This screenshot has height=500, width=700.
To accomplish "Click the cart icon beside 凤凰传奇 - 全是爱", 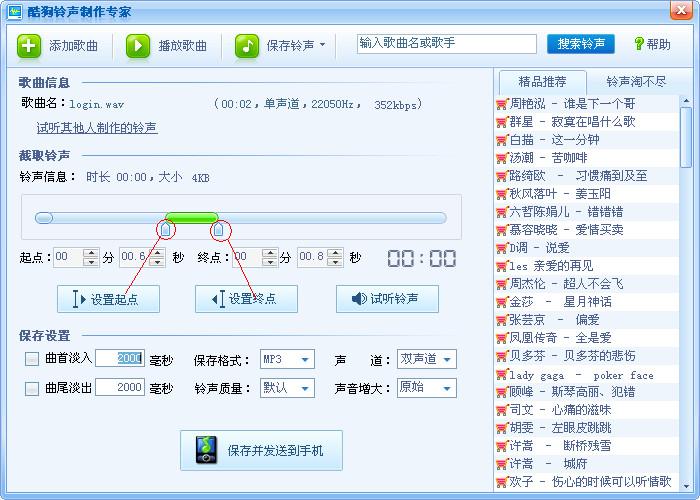I will (x=502, y=338).
